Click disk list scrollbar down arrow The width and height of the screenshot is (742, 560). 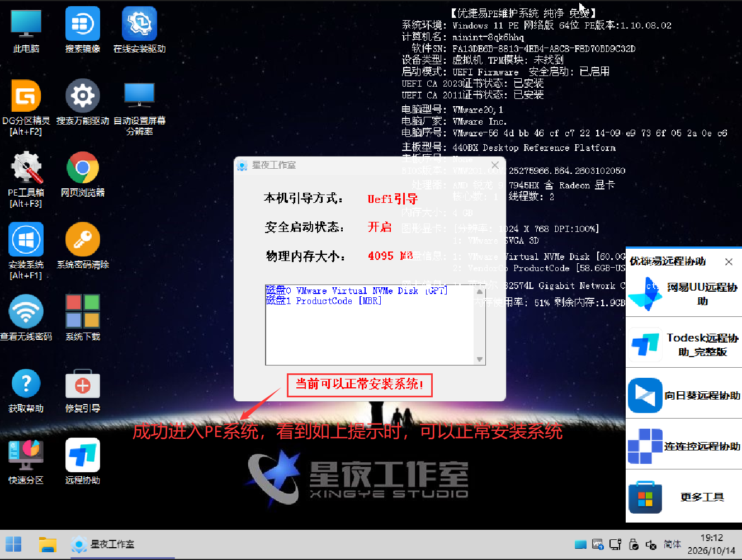[x=480, y=359]
